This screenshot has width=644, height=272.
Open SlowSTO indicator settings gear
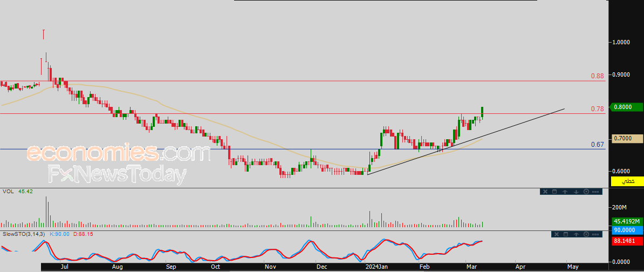pos(586,234)
